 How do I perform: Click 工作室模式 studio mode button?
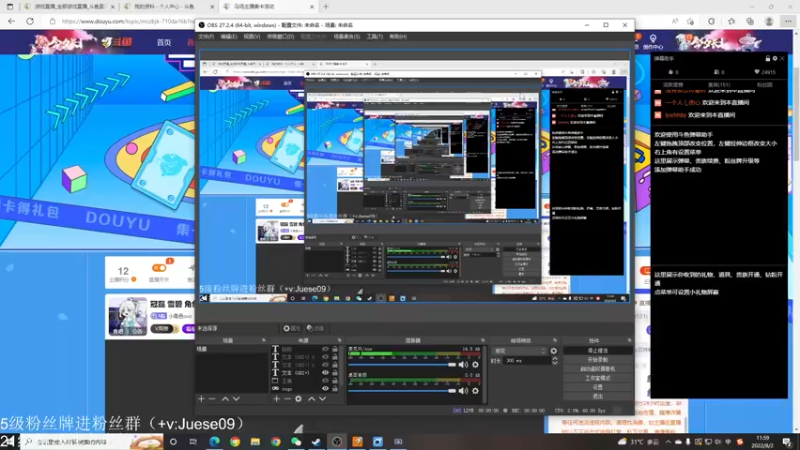597,378
